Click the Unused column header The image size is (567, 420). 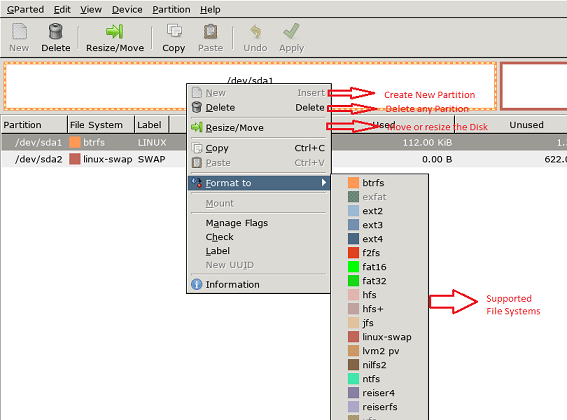(526, 125)
